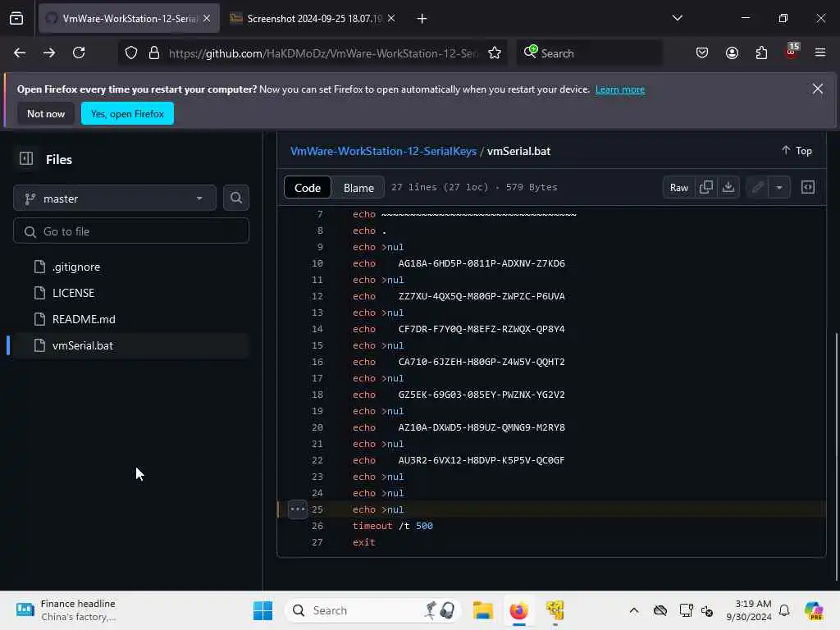Open the clock and date flyout
The height and width of the screenshot is (630, 840).
(749, 610)
